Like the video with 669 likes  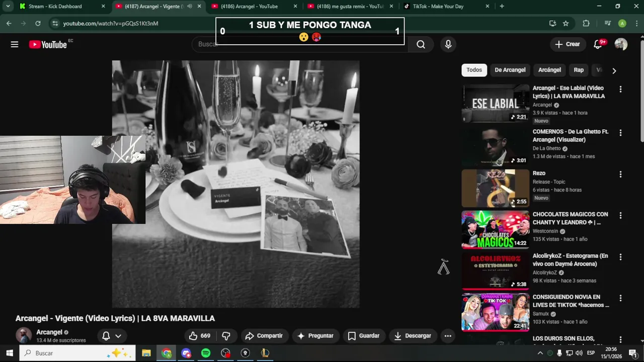pyautogui.click(x=200, y=336)
